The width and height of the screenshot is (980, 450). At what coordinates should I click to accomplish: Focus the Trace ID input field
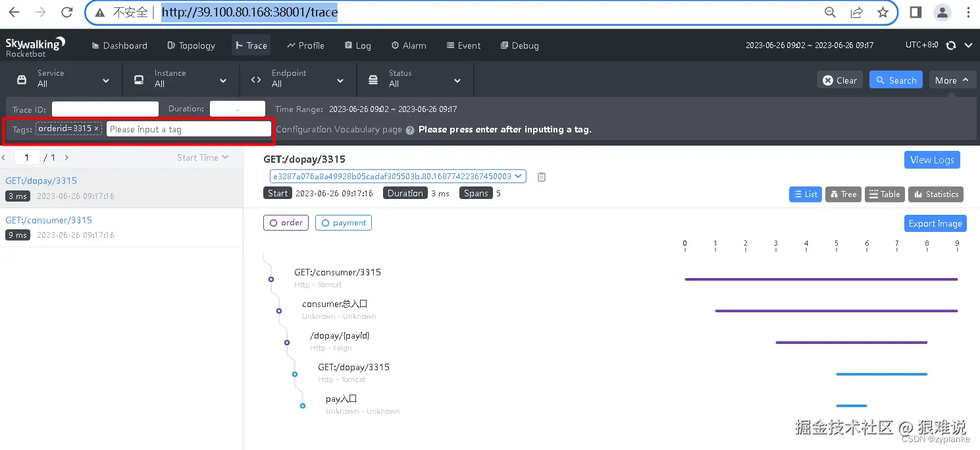pyautogui.click(x=105, y=109)
